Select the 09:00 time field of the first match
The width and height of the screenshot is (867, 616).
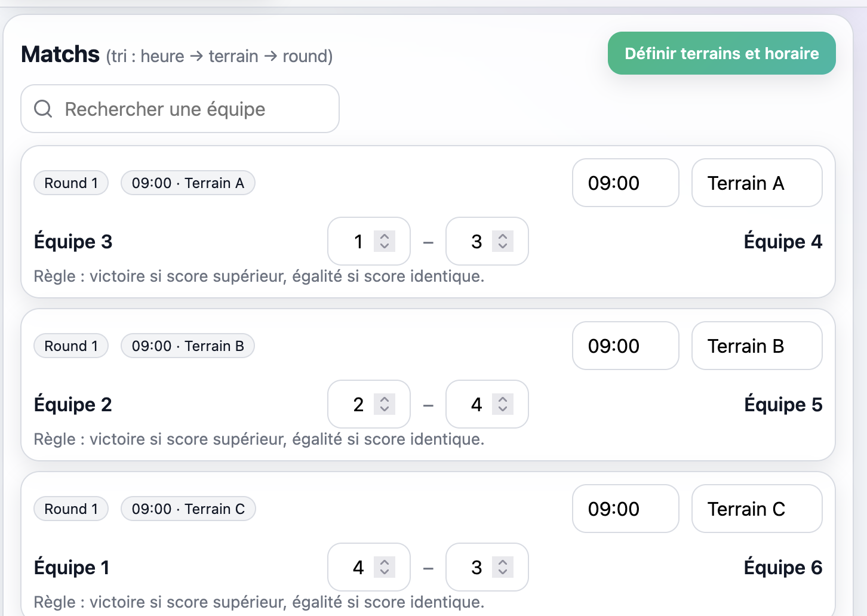[625, 183]
